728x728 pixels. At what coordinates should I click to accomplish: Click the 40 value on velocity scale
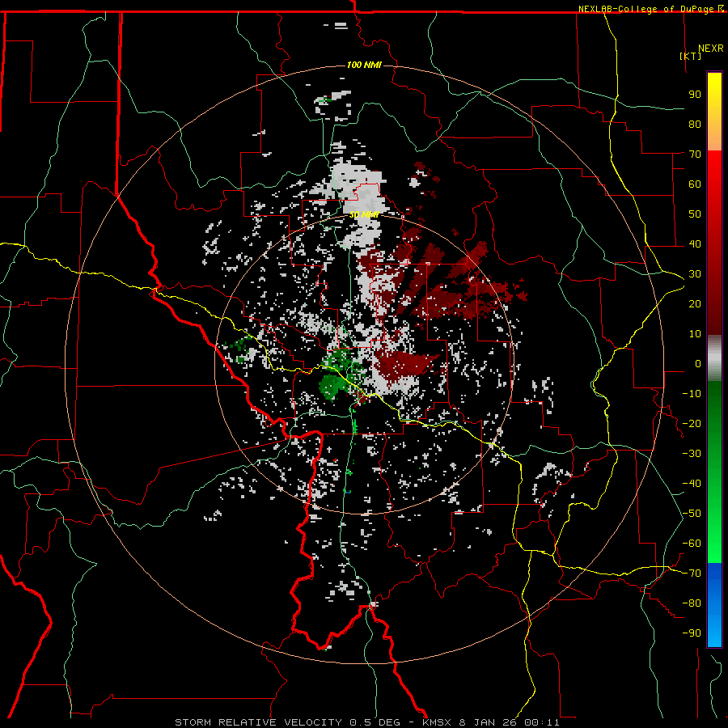tap(695, 243)
